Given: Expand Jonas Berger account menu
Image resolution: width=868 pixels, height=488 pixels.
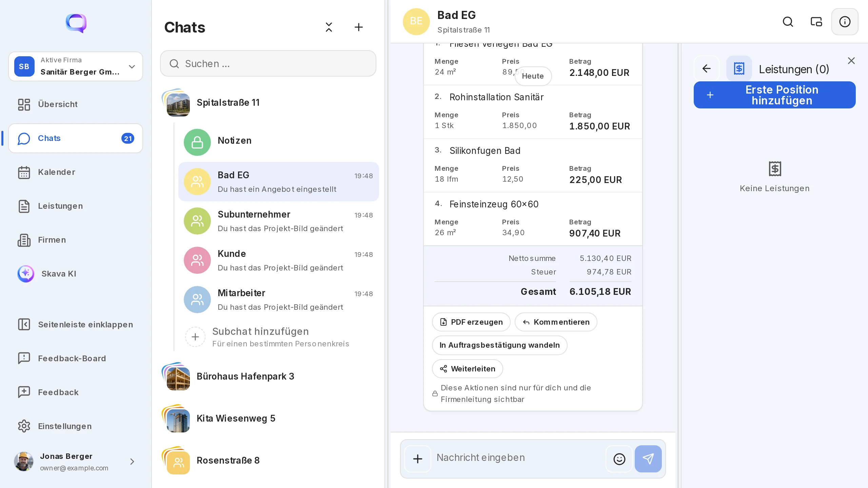Looking at the screenshot, I should pos(75,462).
